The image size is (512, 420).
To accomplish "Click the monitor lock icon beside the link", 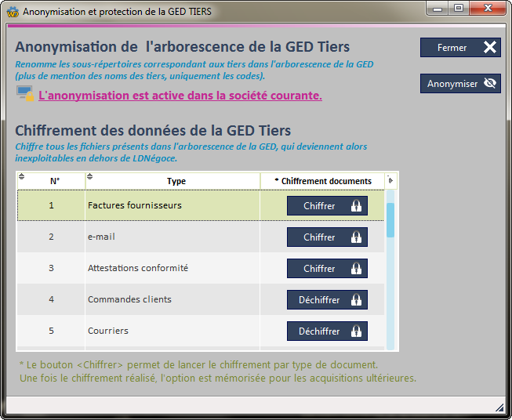I will point(25,94).
